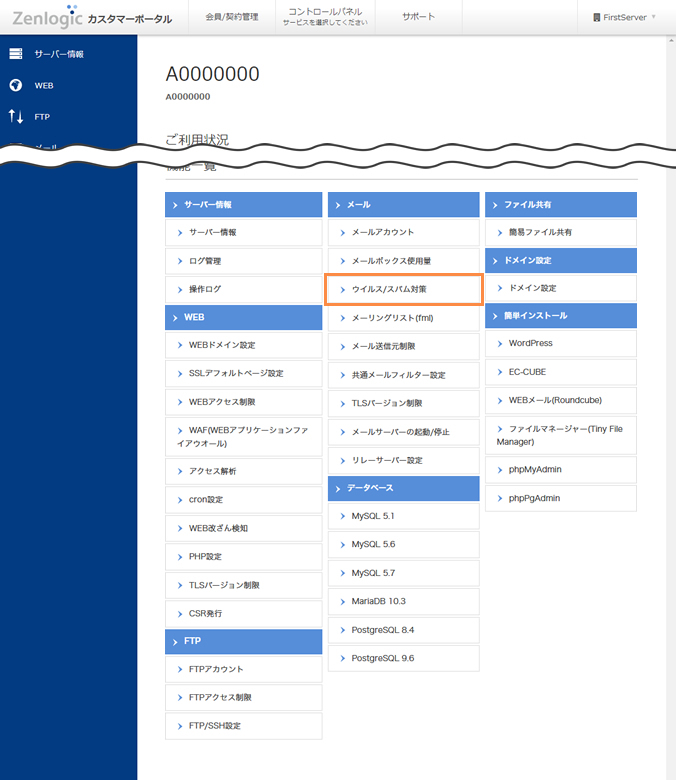Open the サポート menu
This screenshot has width=676, height=780.
click(418, 17)
